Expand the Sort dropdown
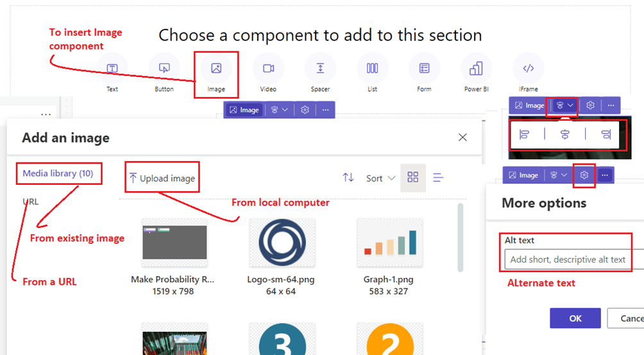The height and width of the screenshot is (355, 644). [x=380, y=178]
